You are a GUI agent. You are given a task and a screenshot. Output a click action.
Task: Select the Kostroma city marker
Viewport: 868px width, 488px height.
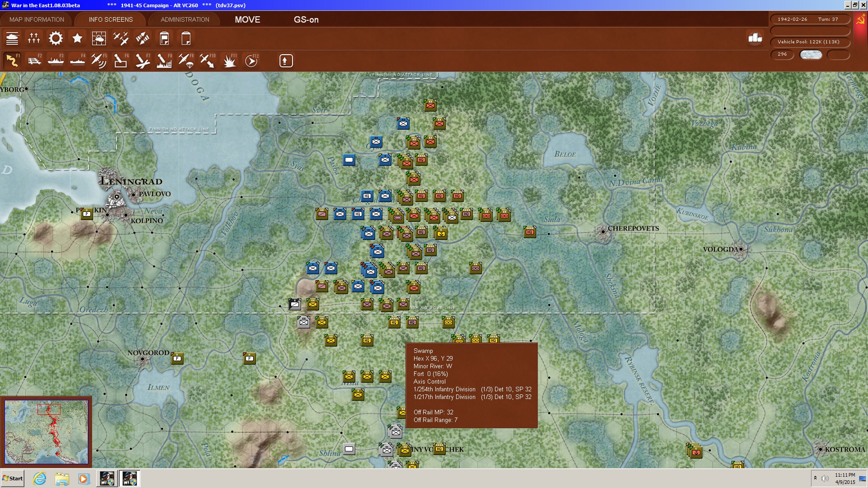pos(821,449)
